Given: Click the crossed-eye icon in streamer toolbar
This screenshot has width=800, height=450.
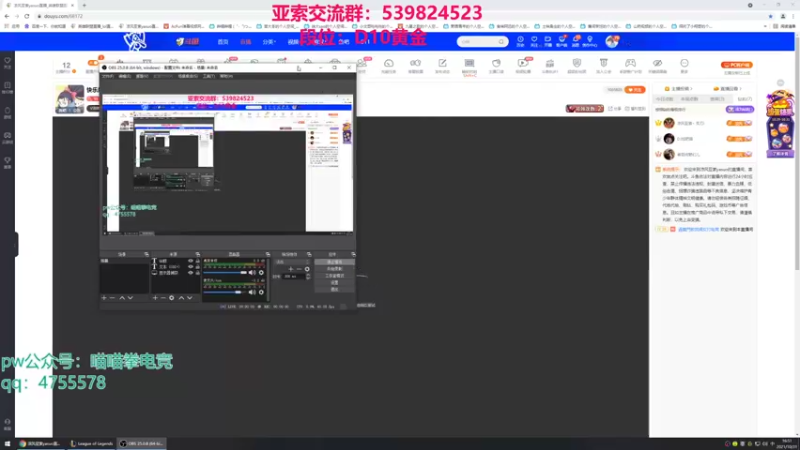Looking at the screenshot, I should pyautogui.click(x=657, y=65).
